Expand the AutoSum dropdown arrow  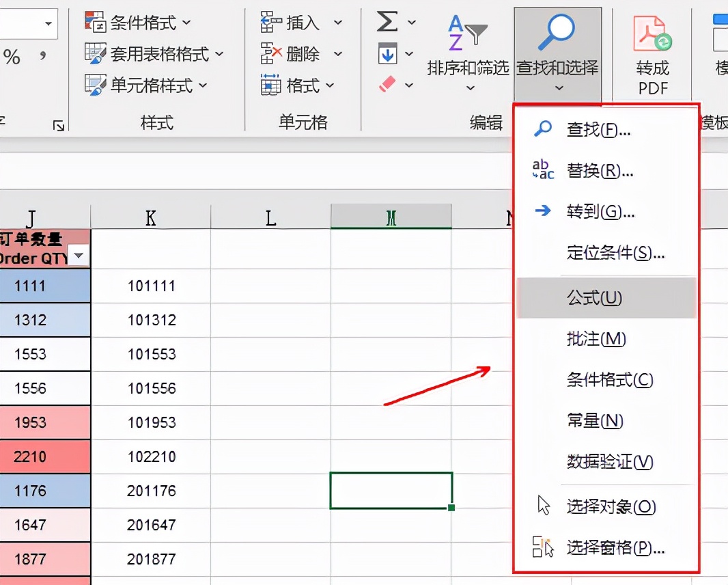[x=411, y=22]
